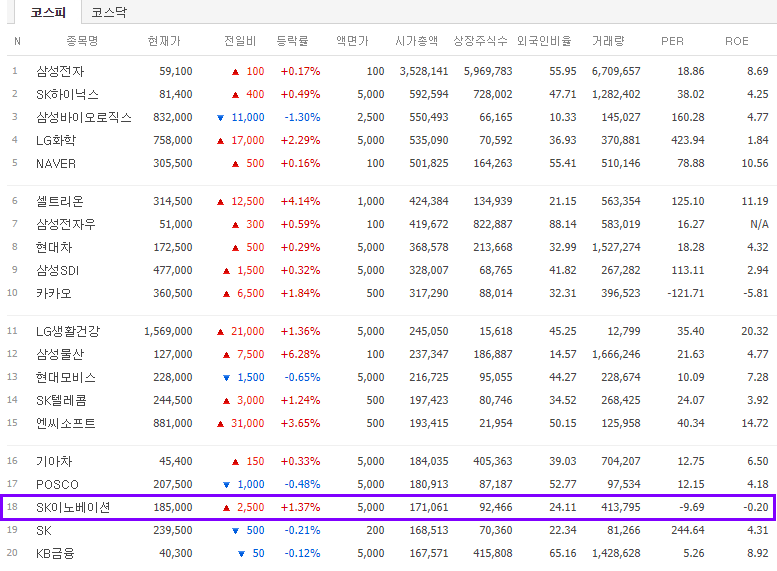The width and height of the screenshot is (777, 571).
Task: Click NAVER ROE value 10.56
Action: pyautogui.click(x=755, y=163)
